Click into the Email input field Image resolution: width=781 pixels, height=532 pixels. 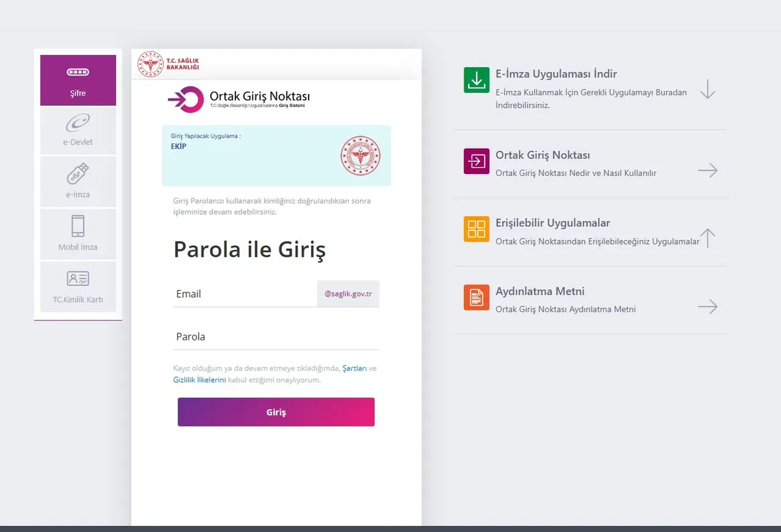click(x=244, y=294)
